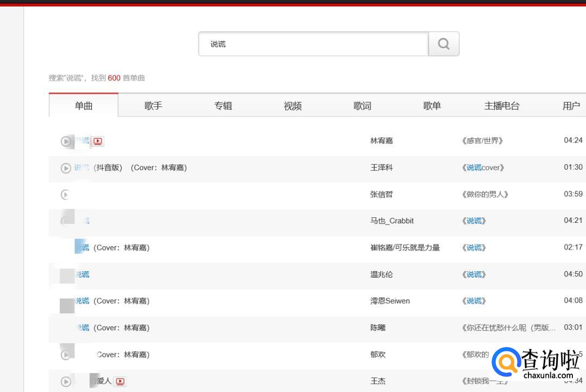Select the 歌词 tab
The width and height of the screenshot is (586, 392).
362,106
